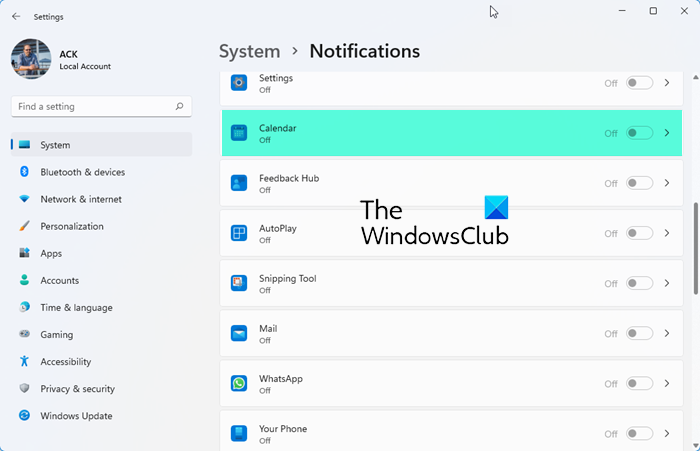Click the Your Phone app icon
The width and height of the screenshot is (700, 451).
[239, 433]
